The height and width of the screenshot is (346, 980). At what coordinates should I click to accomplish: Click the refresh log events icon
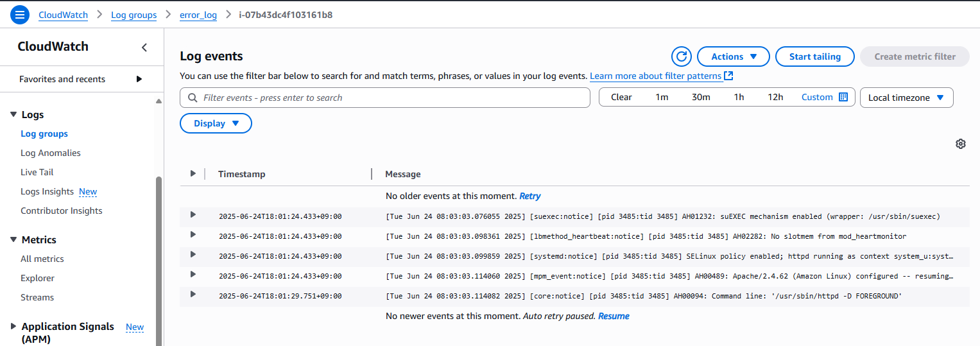point(681,56)
